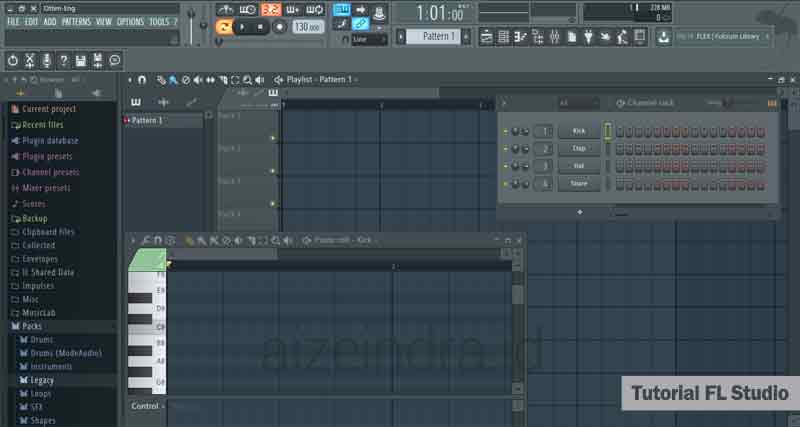Screen dimensions: 800x427
Task: Adjust the main volume slider in the top bar
Action: click(x=191, y=26)
